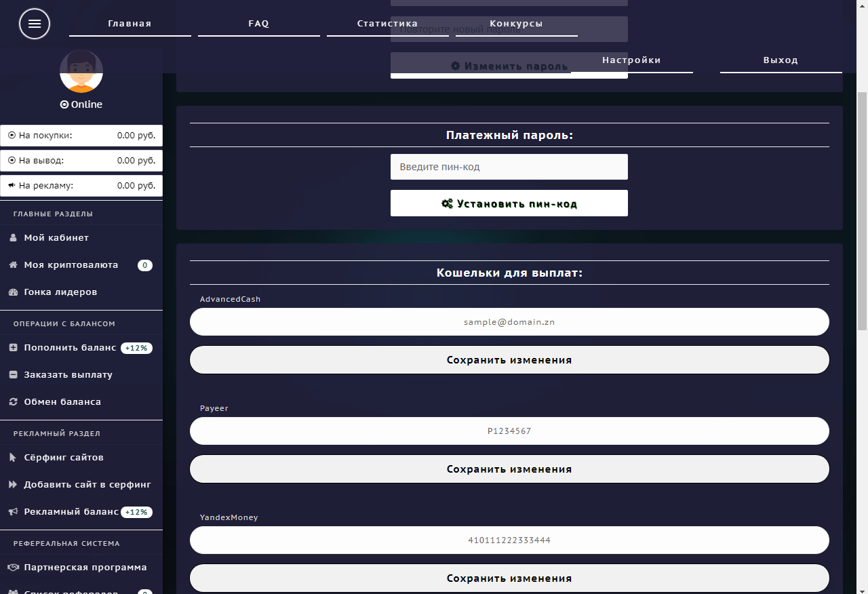Click home icon beside Моя криптовалюта

(x=13, y=265)
